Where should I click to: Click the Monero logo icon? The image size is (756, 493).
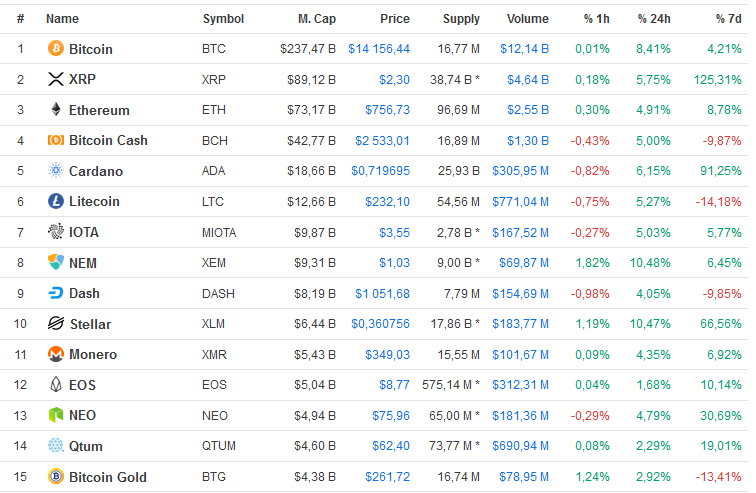(x=56, y=354)
